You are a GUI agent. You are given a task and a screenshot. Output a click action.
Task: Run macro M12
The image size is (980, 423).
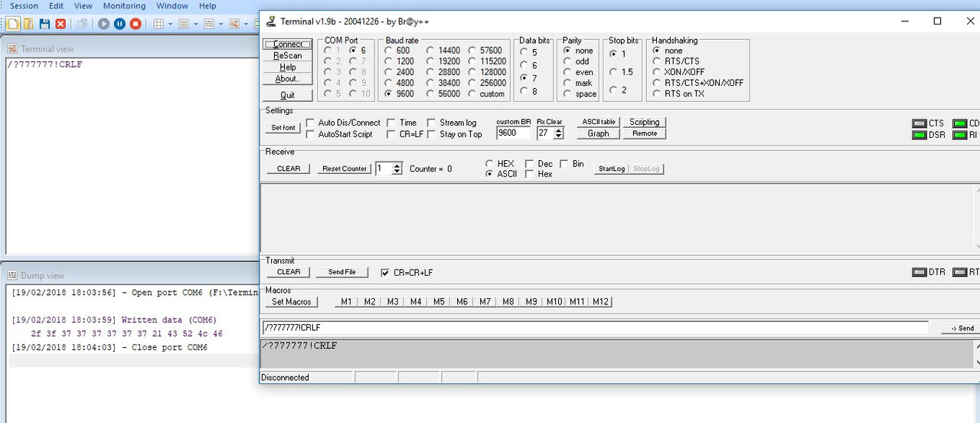point(601,302)
